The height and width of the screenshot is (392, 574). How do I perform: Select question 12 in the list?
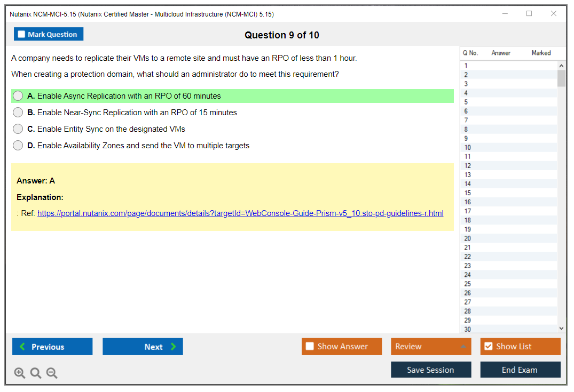click(x=468, y=166)
